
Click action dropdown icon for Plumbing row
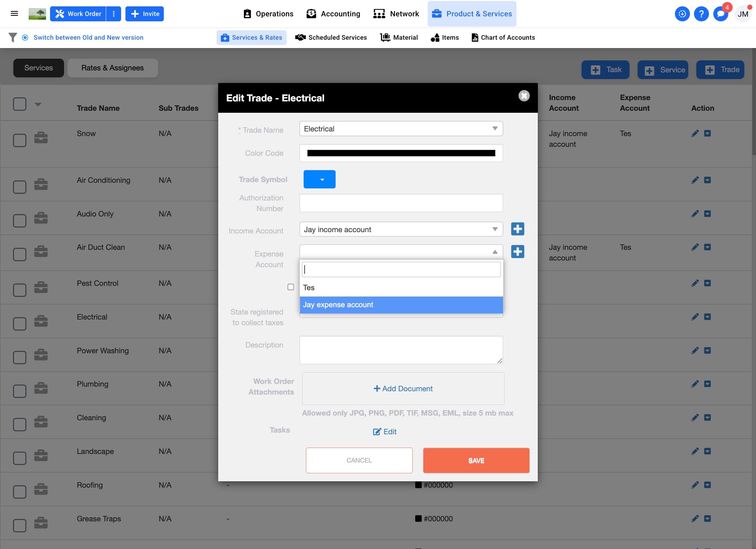coord(707,384)
